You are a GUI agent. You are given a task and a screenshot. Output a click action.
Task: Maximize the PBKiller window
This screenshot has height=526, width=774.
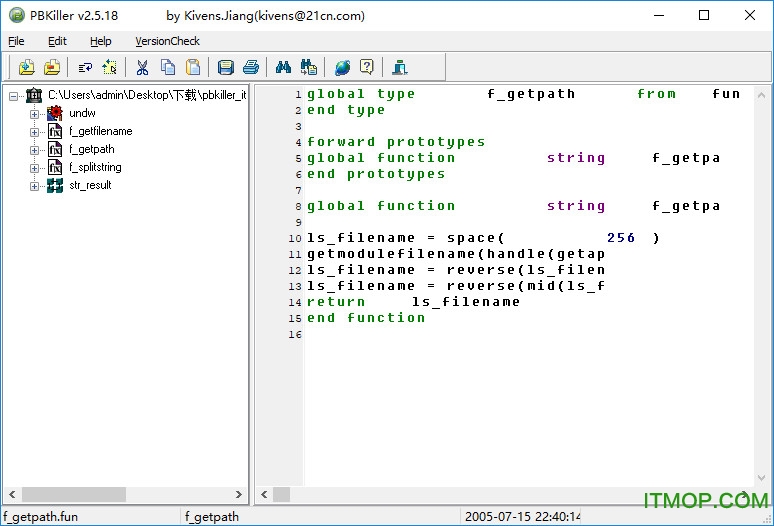coord(704,15)
